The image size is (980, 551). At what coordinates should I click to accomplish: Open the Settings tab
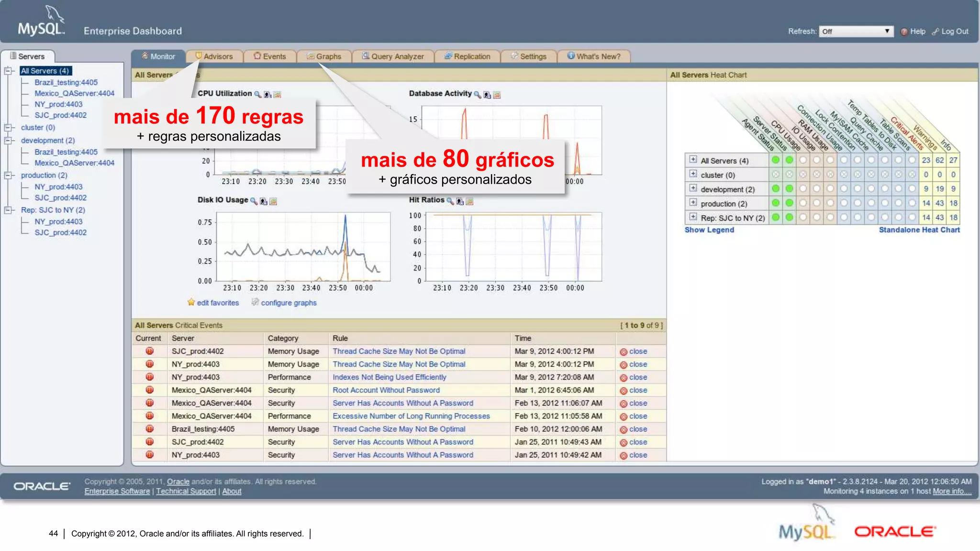tap(528, 56)
